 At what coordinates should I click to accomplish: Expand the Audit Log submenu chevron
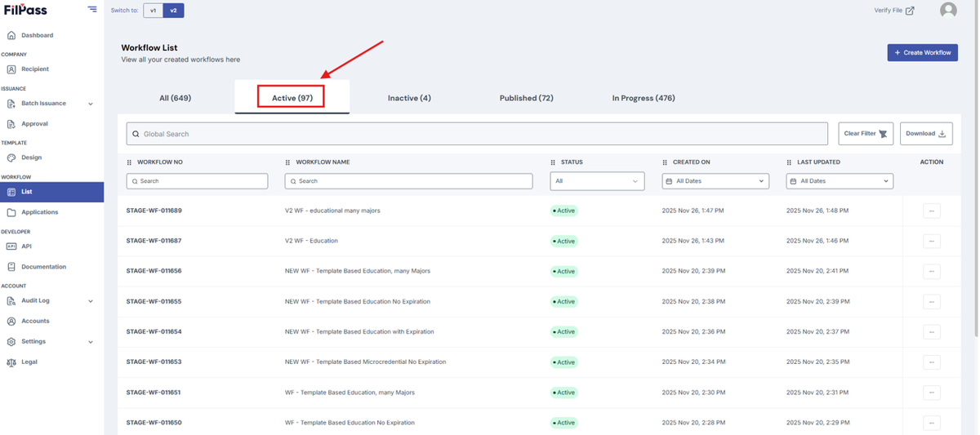91,301
